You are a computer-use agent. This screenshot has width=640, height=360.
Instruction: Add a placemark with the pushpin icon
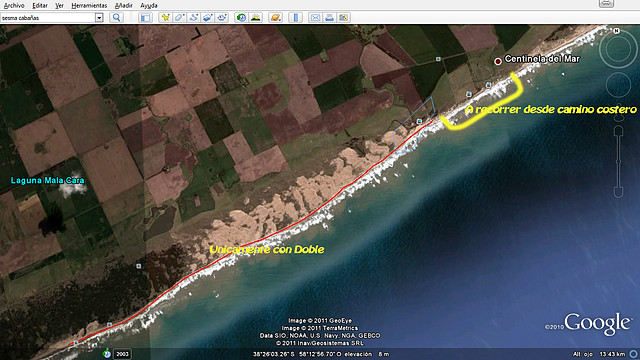(165, 18)
